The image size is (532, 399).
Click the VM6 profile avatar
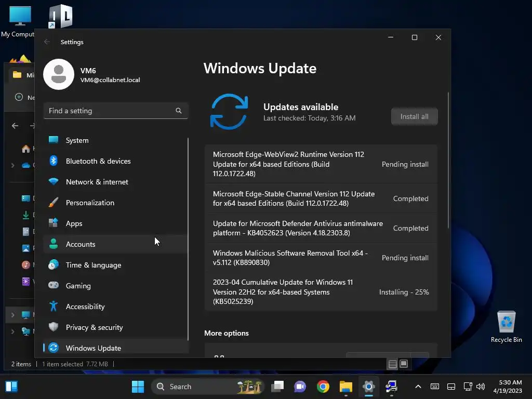tap(59, 74)
